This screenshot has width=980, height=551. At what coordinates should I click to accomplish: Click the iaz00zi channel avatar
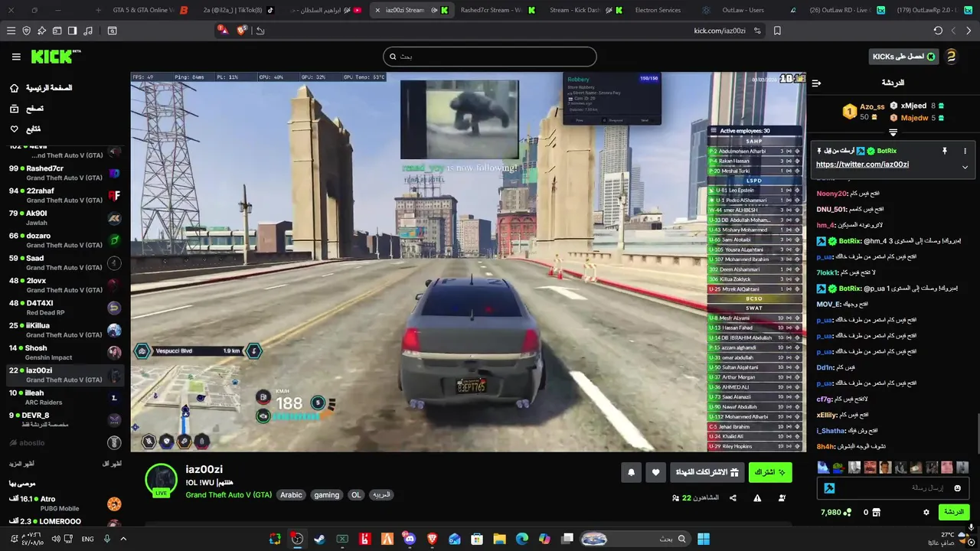point(162,481)
